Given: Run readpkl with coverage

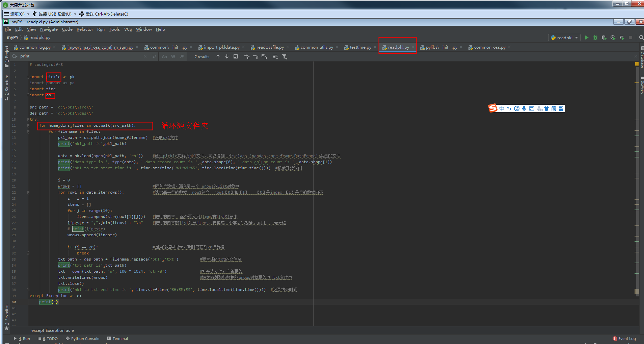Looking at the screenshot, I should (x=604, y=38).
